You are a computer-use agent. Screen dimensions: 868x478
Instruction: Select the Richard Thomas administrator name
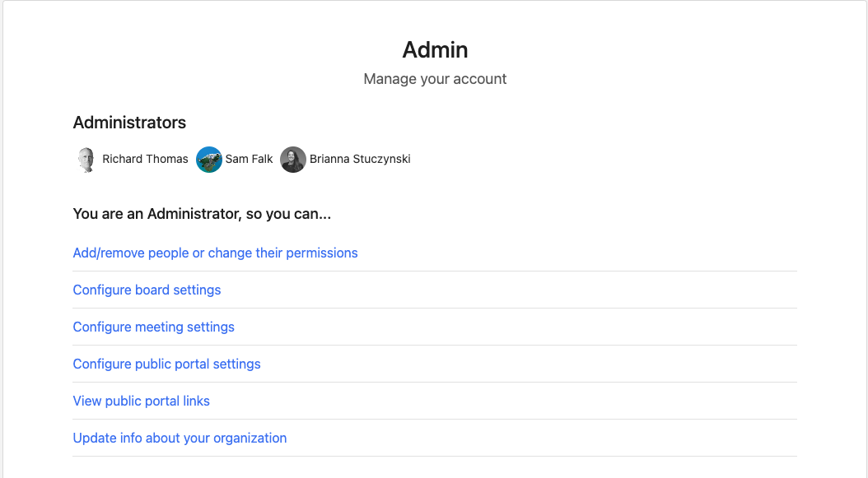[145, 160]
